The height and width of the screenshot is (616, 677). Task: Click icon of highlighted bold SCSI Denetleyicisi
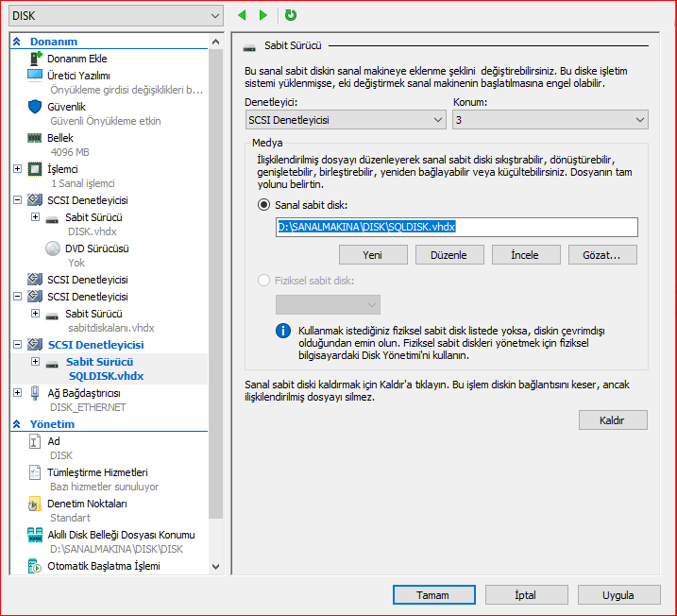pos(35,344)
